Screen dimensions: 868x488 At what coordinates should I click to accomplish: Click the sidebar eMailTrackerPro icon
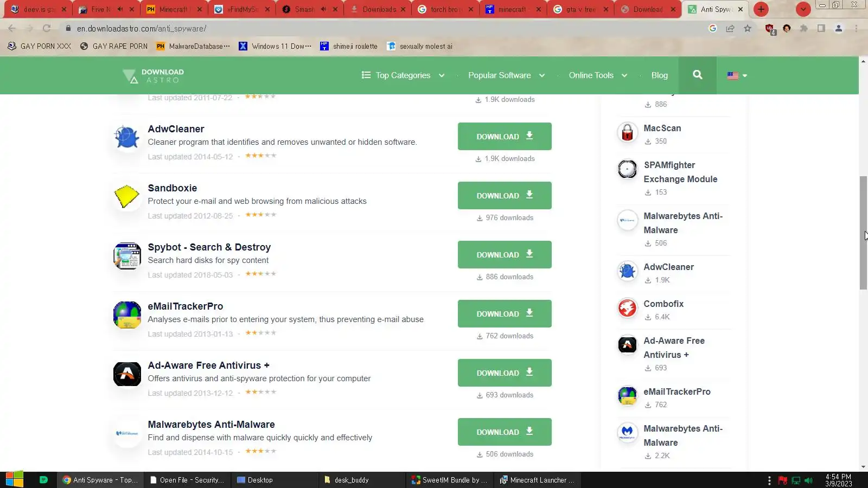click(x=627, y=396)
